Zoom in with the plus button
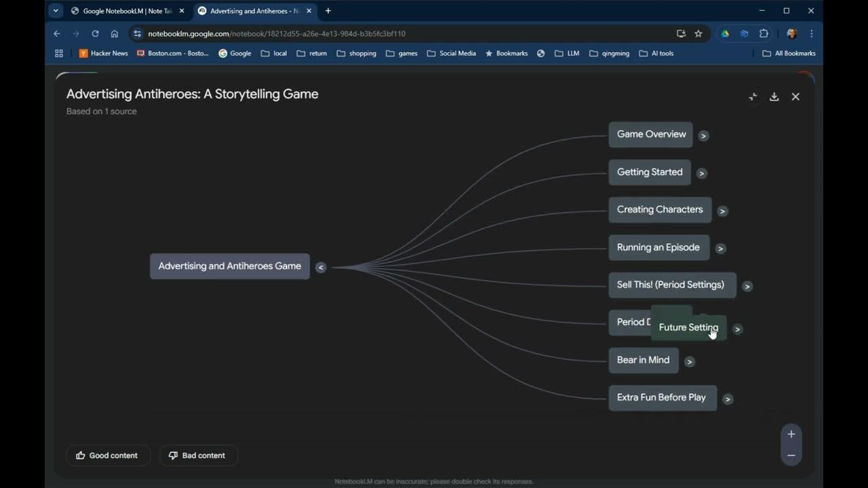This screenshot has height=488, width=868. pos(791,434)
